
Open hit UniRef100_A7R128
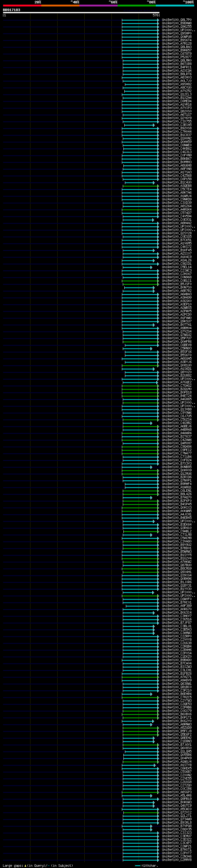point(176,43)
